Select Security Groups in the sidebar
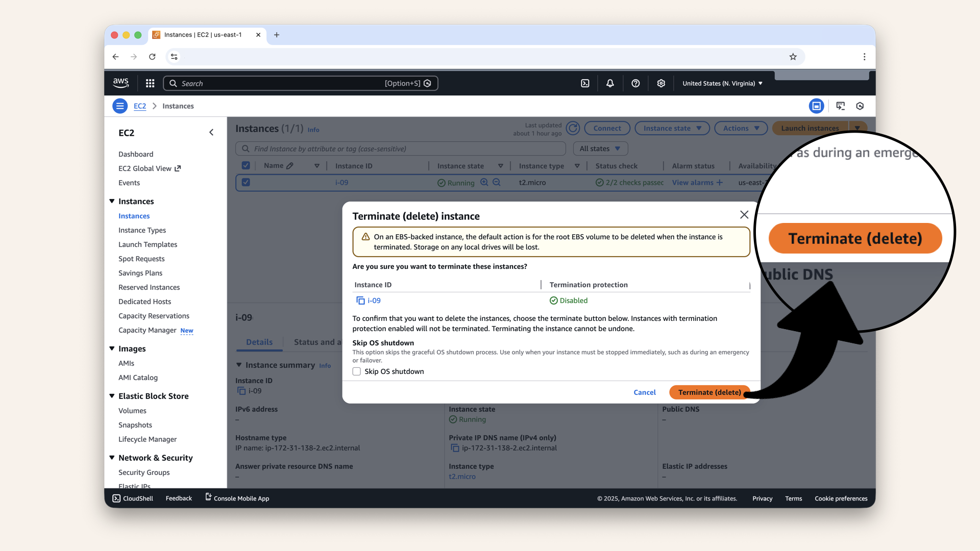980x551 pixels. click(x=144, y=472)
